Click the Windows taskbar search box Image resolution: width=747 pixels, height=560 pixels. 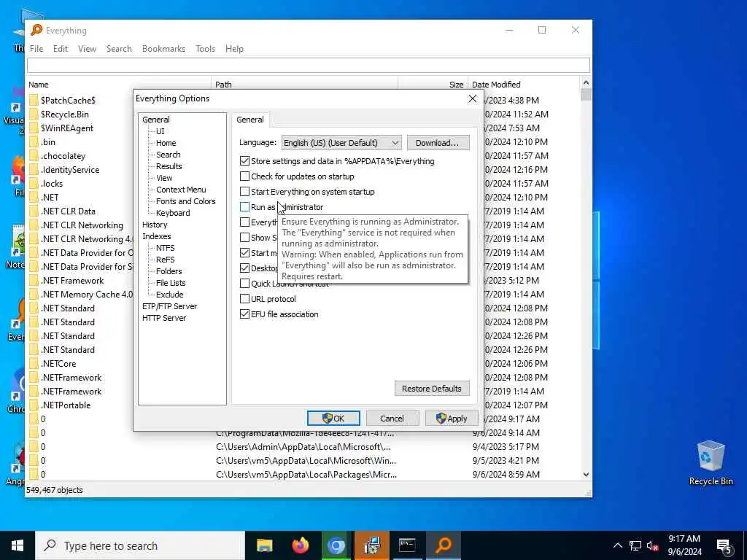(x=140, y=545)
